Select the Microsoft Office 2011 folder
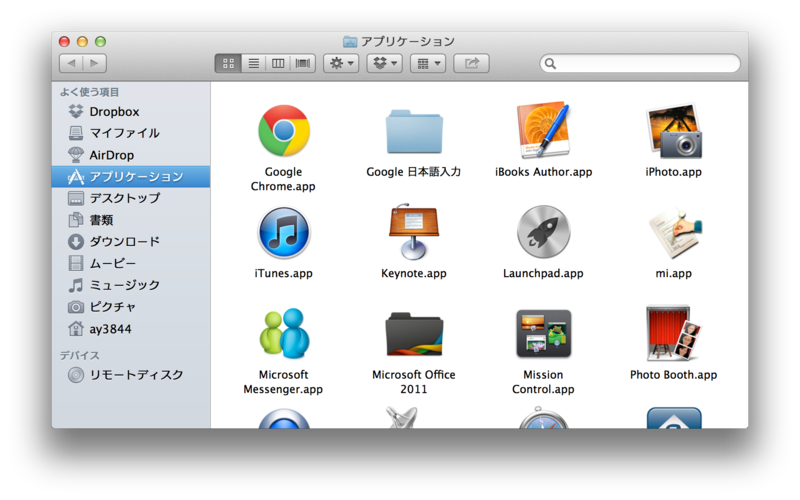Viewport: 800px width, 500px height. point(414,334)
